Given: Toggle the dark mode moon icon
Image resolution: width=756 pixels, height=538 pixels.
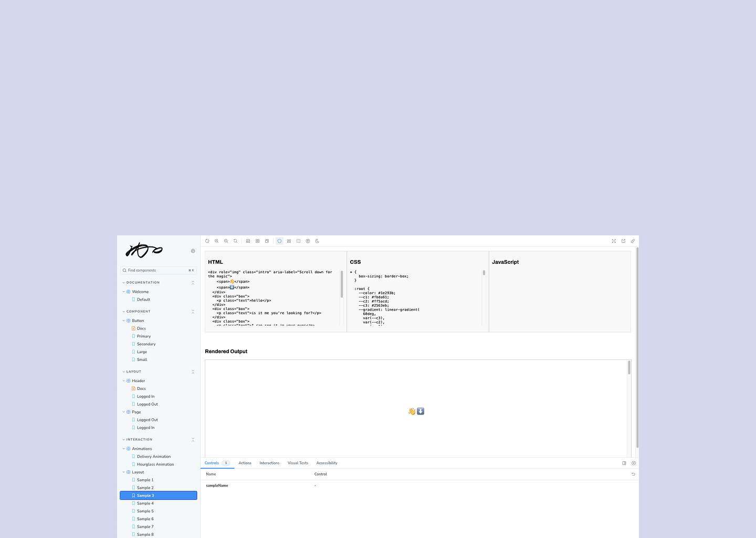Looking at the screenshot, I should tap(317, 241).
